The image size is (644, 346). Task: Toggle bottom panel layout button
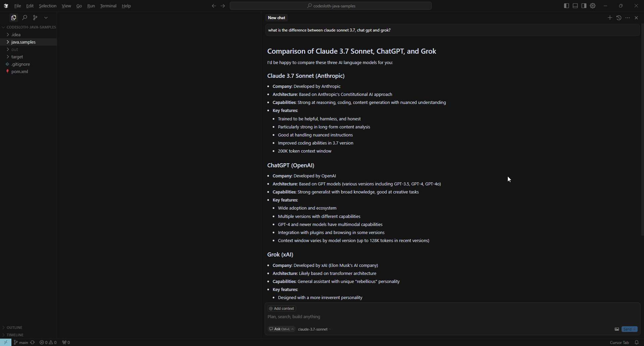(x=575, y=6)
